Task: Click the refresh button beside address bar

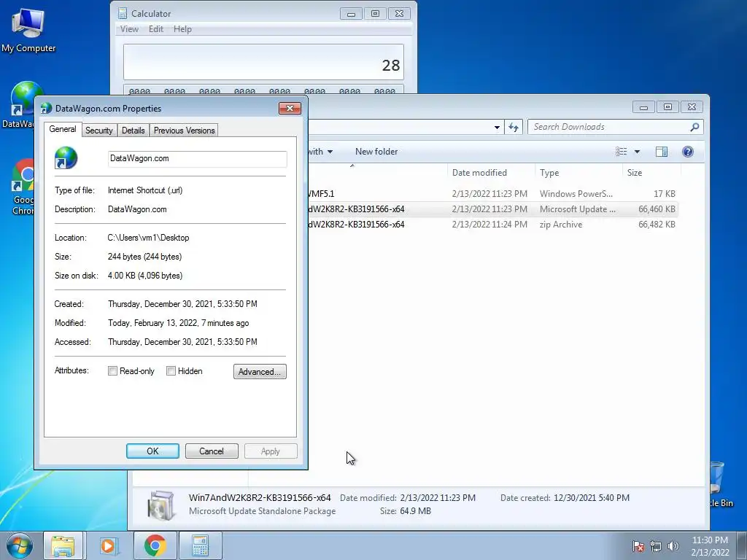Action: pos(513,127)
